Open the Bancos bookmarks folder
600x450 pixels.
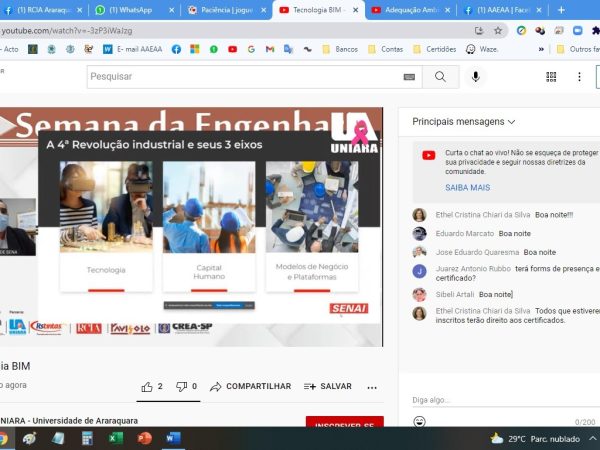pos(340,49)
